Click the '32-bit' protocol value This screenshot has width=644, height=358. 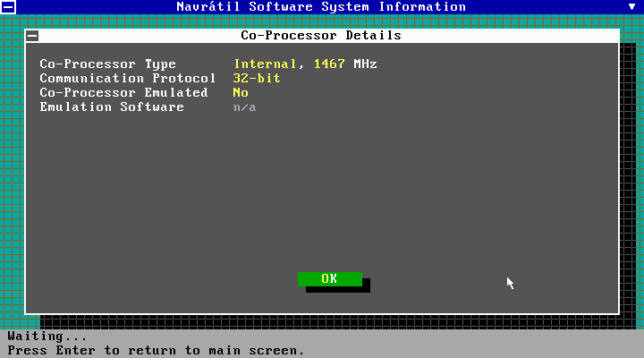257,78
